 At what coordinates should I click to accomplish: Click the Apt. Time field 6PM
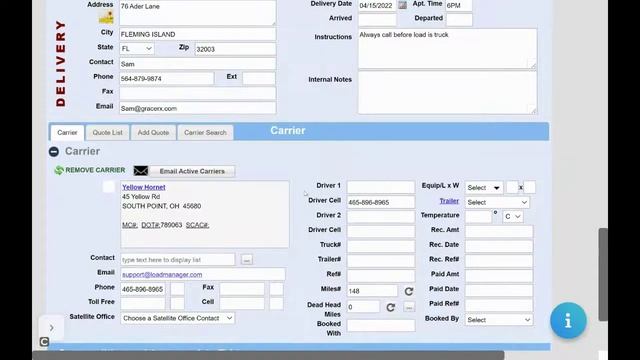click(x=459, y=5)
